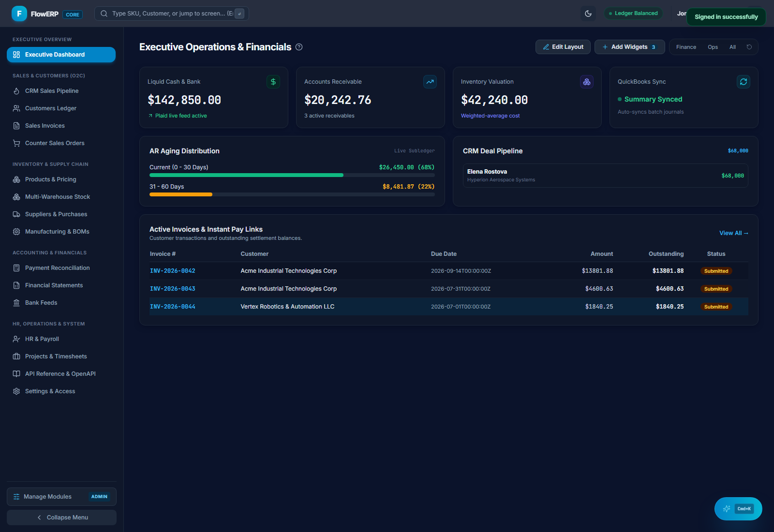Image resolution: width=774 pixels, height=532 pixels.
Task: Click the Edit Layout button
Action: click(563, 47)
